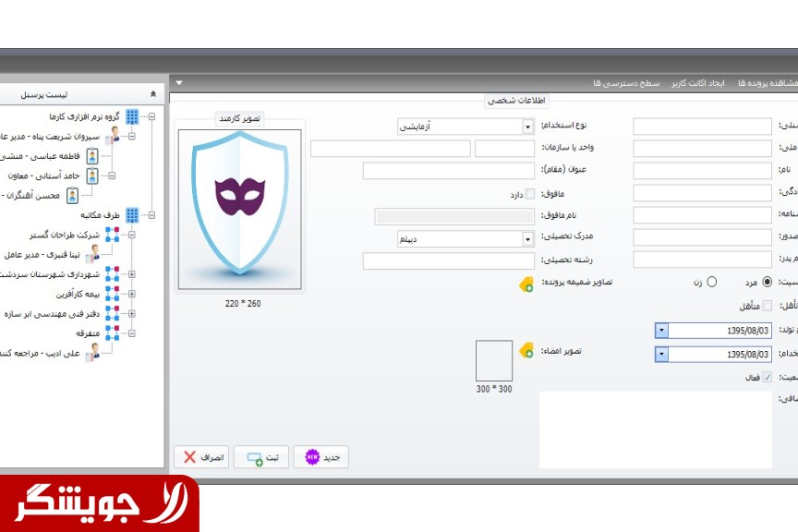Click the add icon beside تصاویر ضمیمه پرونده

526,285
